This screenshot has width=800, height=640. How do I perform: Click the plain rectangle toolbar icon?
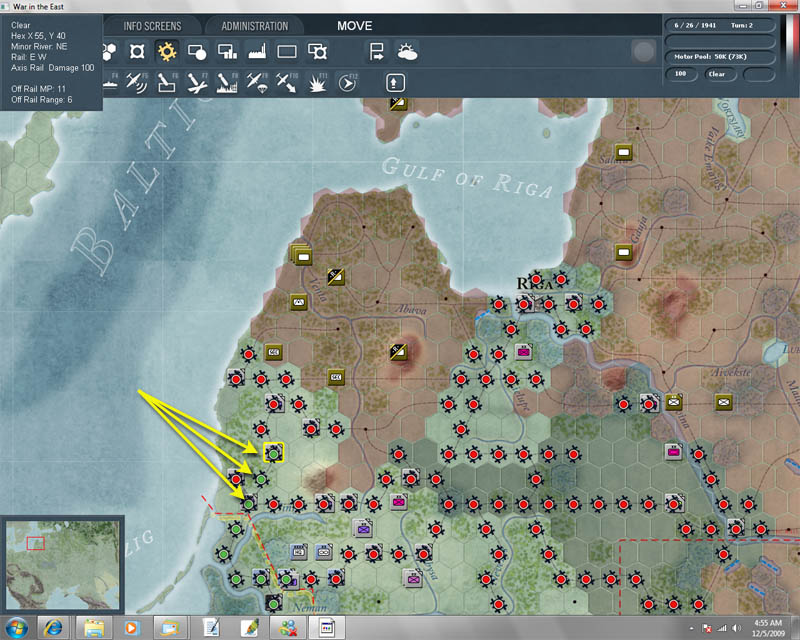(287, 52)
